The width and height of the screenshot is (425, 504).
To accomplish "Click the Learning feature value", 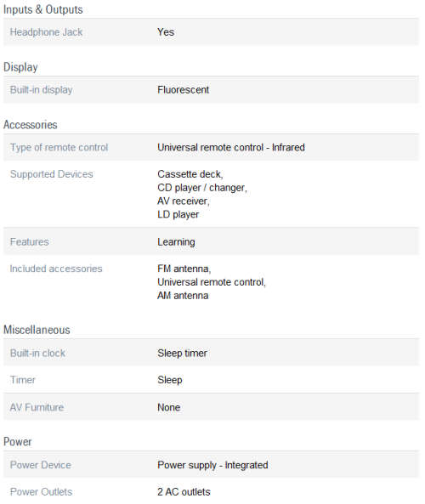I will pos(176,242).
